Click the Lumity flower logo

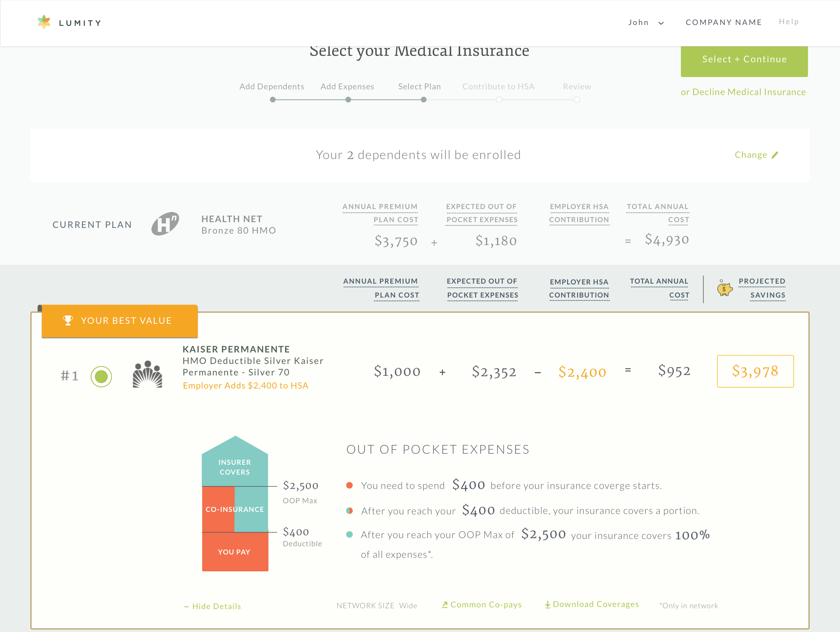coord(44,22)
